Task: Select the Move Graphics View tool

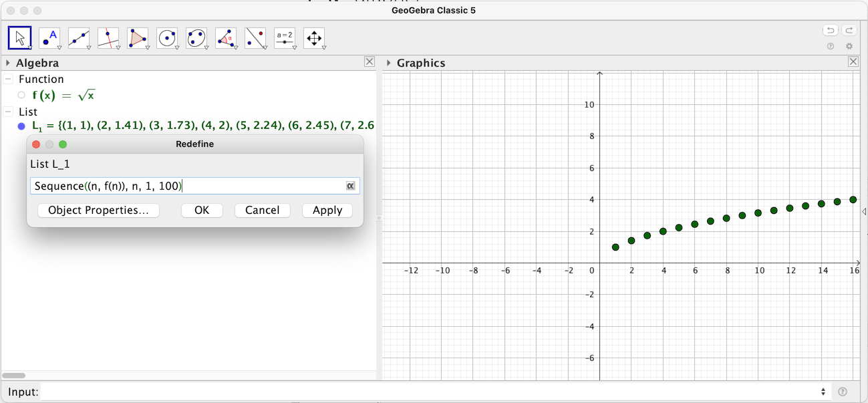Action: [314, 38]
